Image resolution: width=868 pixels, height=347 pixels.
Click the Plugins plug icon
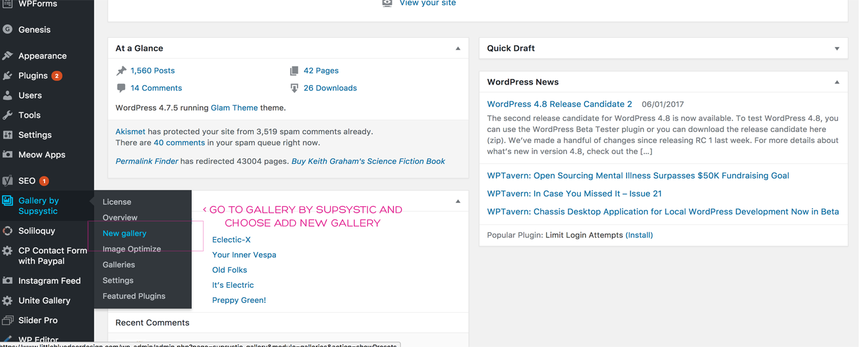point(8,75)
